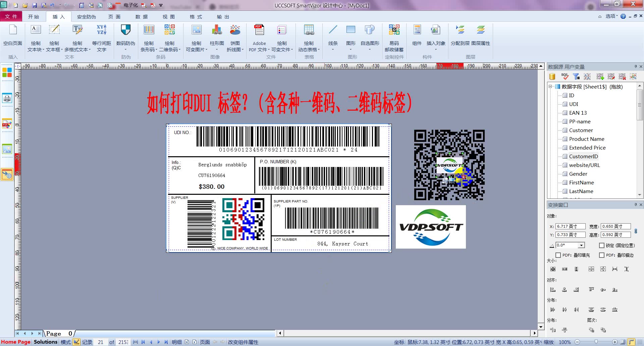The width and height of the screenshot is (644, 346).
Task: Select the draw dynamic table (绘制动态表格) tool
Action: (x=309, y=38)
